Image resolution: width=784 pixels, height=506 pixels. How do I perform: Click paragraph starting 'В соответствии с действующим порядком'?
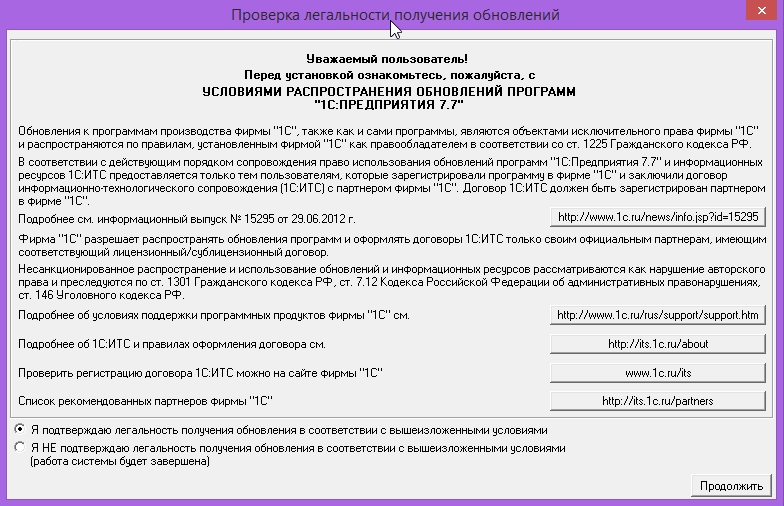[392, 182]
